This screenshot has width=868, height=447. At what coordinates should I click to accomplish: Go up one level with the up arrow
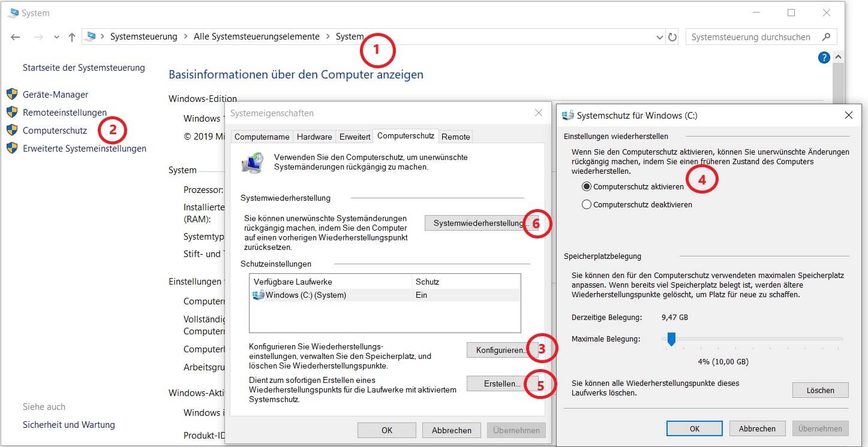click(x=72, y=37)
